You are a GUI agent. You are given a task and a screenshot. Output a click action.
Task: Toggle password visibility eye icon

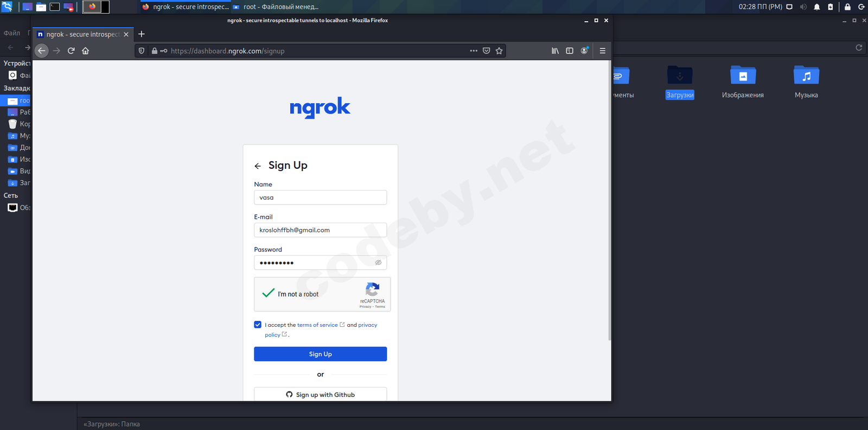coord(378,263)
